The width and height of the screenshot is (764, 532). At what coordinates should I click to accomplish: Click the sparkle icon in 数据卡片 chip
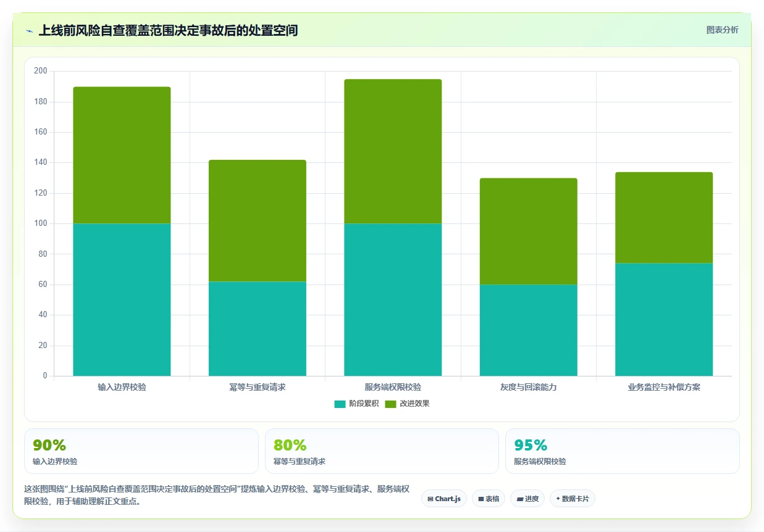(x=558, y=498)
